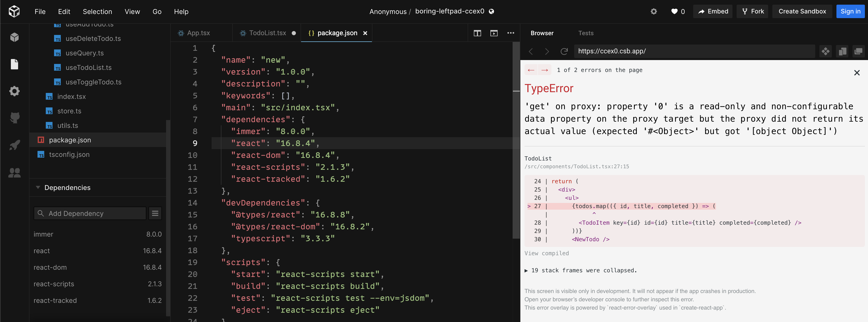The width and height of the screenshot is (868, 322).
Task: Refresh the browser preview
Action: point(564,51)
